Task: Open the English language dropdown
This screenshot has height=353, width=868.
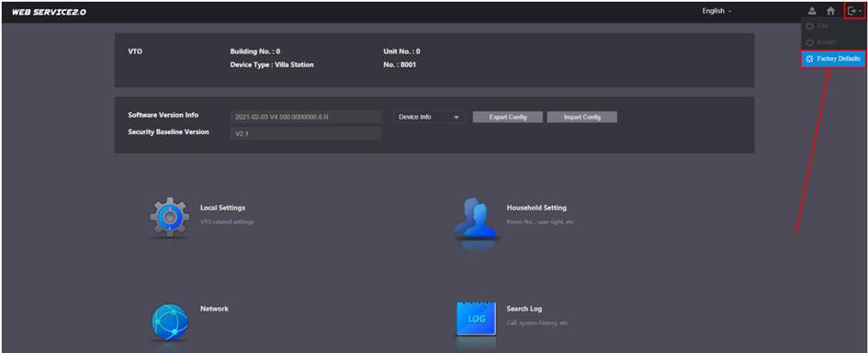Action: (x=716, y=11)
